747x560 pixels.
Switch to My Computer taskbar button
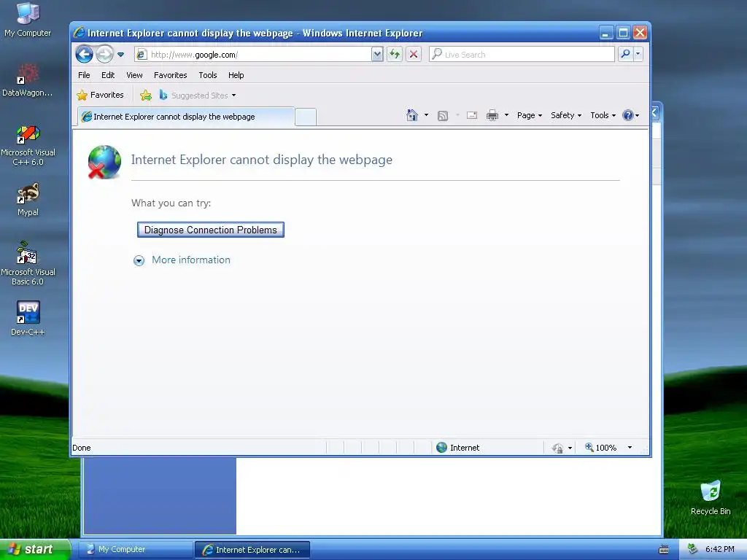click(x=135, y=550)
